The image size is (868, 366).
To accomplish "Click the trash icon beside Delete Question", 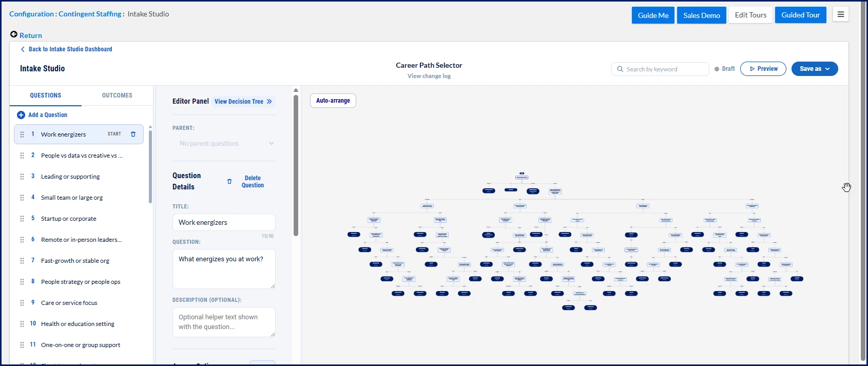I will [x=229, y=181].
